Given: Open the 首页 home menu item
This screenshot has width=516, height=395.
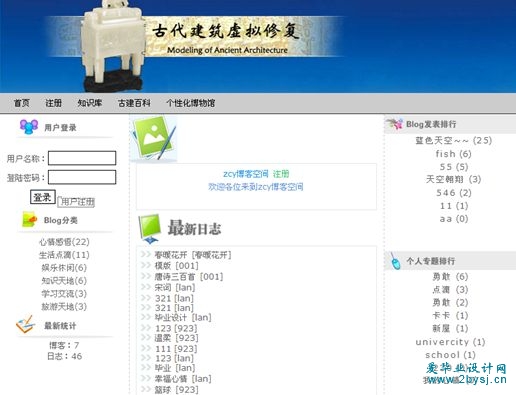Looking at the screenshot, I should point(22,103).
